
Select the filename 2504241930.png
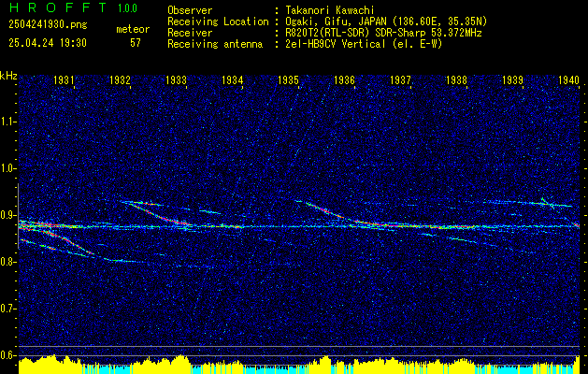[48, 25]
